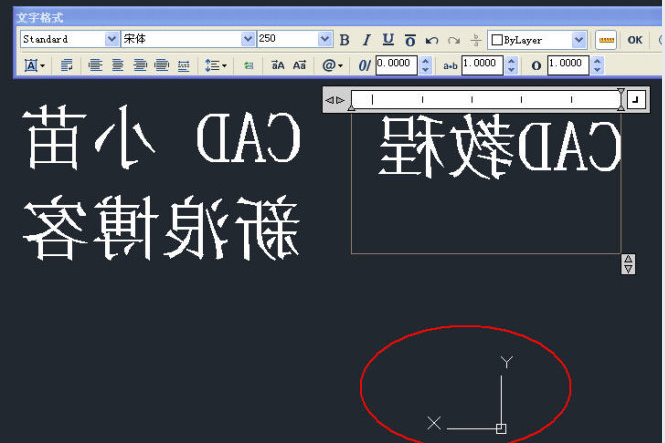The image size is (665, 443).
Task: Apply left paragraph alignment
Action: tap(95, 65)
